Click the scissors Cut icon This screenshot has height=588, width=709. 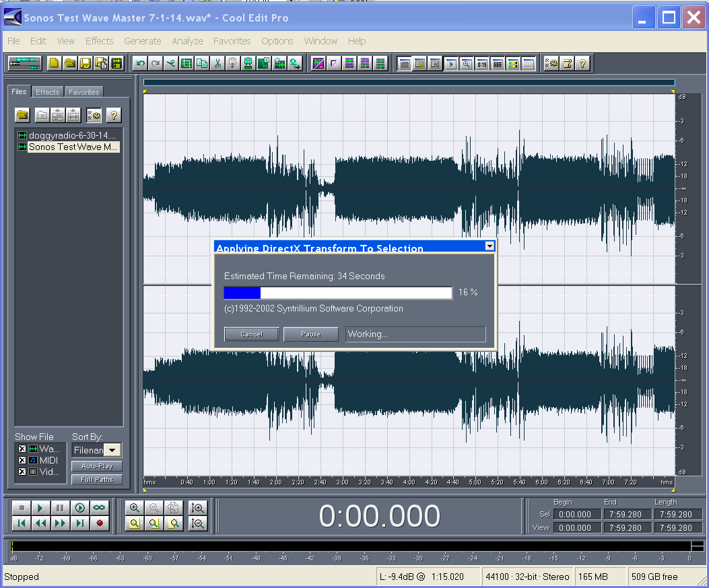[217, 64]
